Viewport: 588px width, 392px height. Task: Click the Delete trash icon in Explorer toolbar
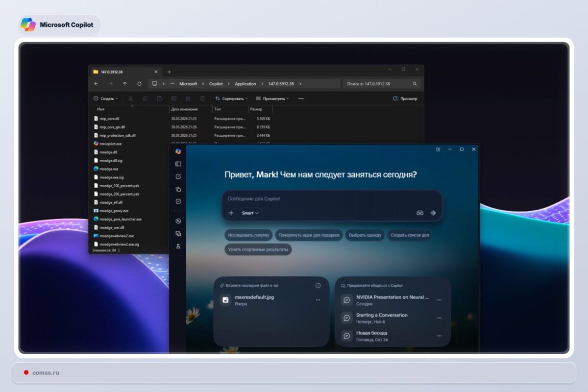[202, 98]
